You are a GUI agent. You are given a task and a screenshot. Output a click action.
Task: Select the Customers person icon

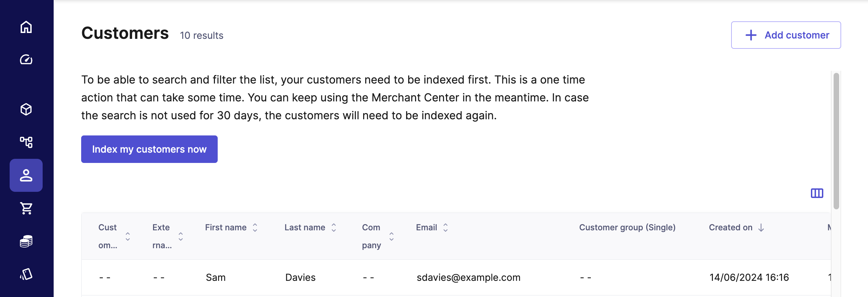(x=26, y=175)
